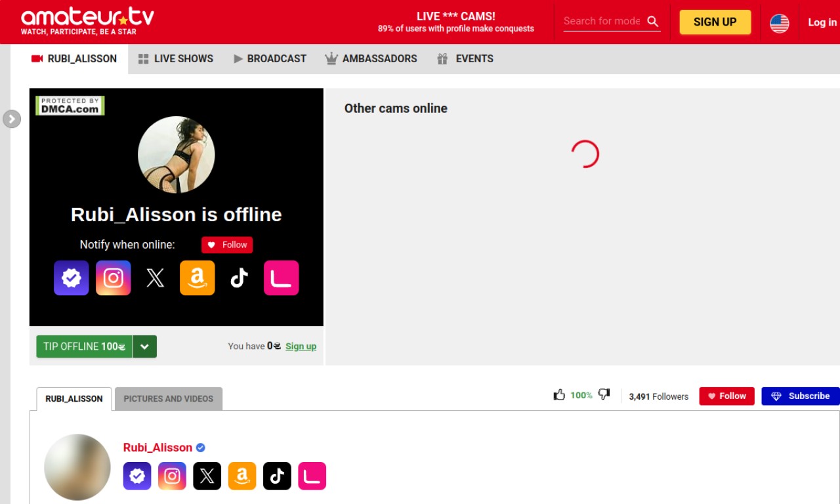Open Amazon icon in offline panel
Image resolution: width=840 pixels, height=504 pixels.
(x=198, y=278)
